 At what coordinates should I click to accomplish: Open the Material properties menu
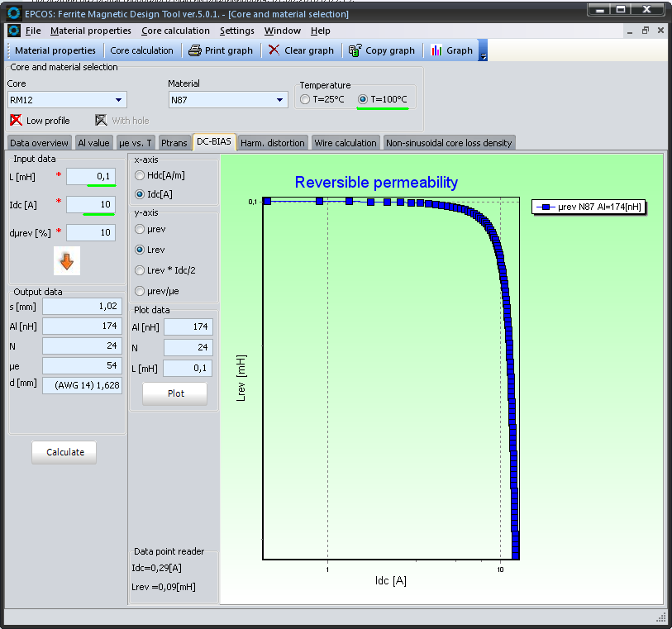pos(90,31)
